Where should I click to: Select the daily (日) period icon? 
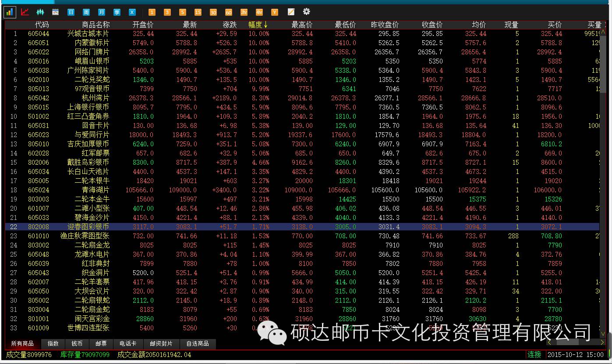(71, 12)
